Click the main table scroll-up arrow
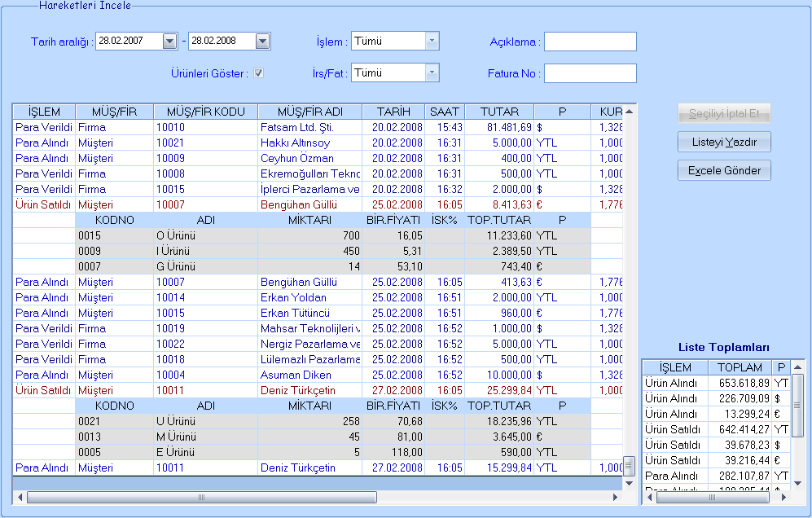The height and width of the screenshot is (518, 812). 629,111
